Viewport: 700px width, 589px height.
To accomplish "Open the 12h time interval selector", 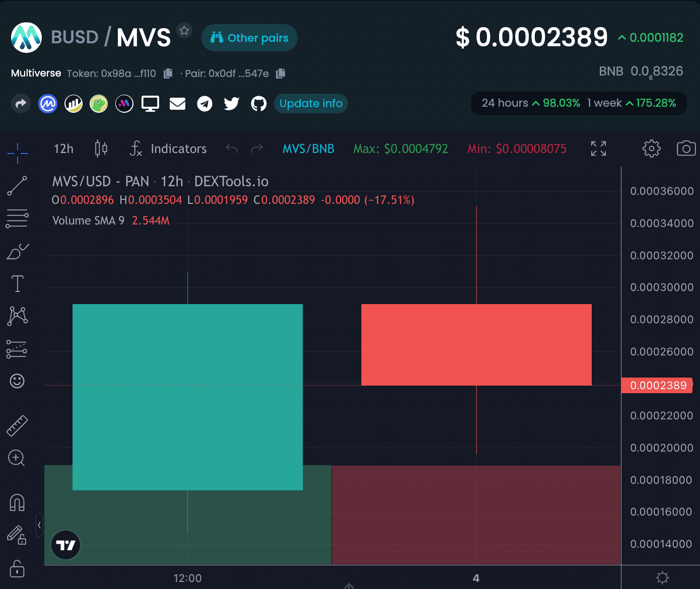I will (x=63, y=149).
